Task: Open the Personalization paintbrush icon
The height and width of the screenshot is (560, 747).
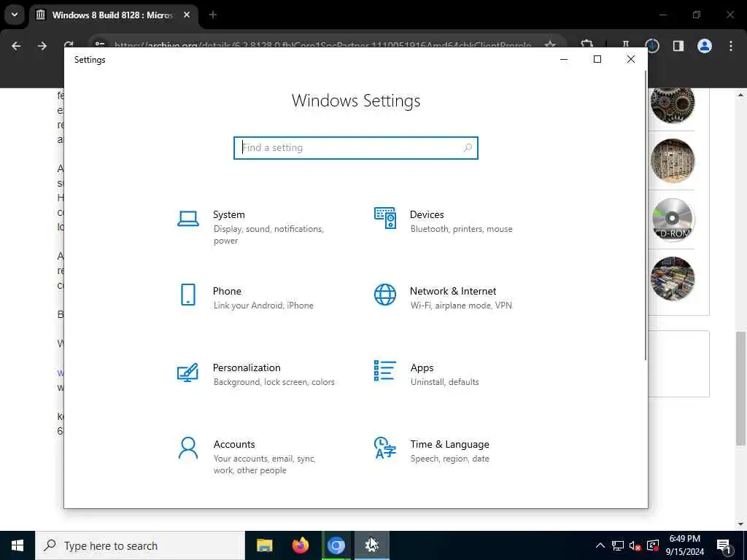Action: 187,372
